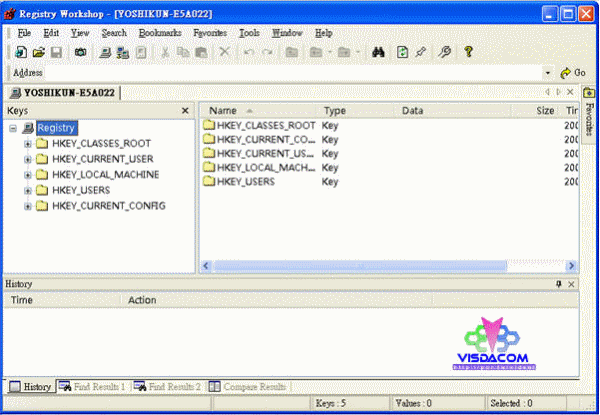Click the Refresh icon in toolbar
The height and width of the screenshot is (415, 600).
(402, 52)
